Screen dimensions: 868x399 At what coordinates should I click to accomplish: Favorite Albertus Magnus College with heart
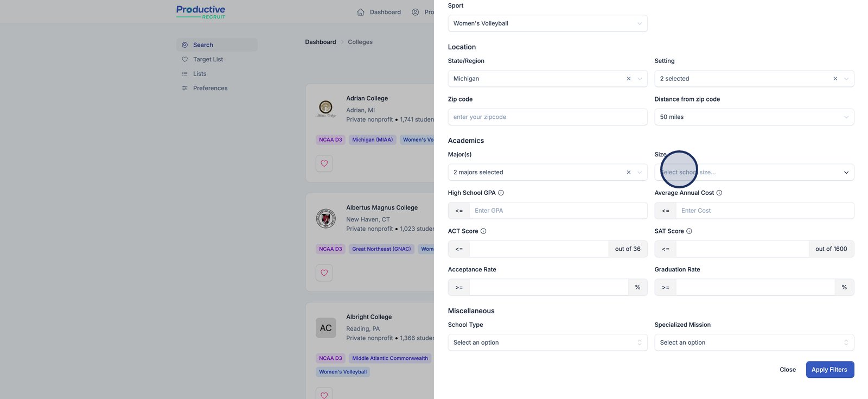pyautogui.click(x=324, y=273)
